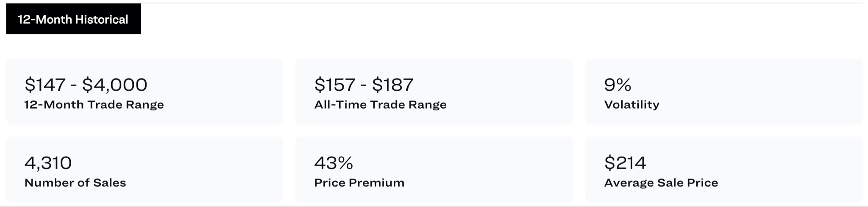Click the $187 all-time high value
The height and width of the screenshot is (207, 868).
392,85
